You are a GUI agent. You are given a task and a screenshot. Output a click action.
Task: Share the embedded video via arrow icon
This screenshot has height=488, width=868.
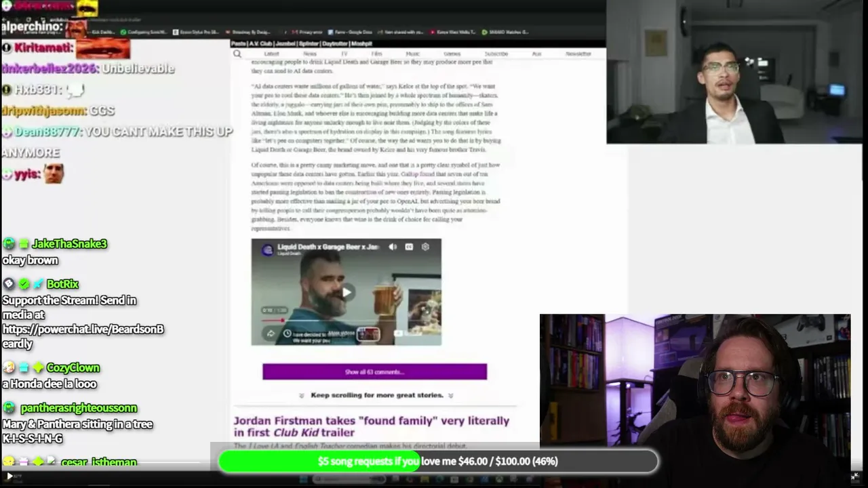pyautogui.click(x=271, y=333)
